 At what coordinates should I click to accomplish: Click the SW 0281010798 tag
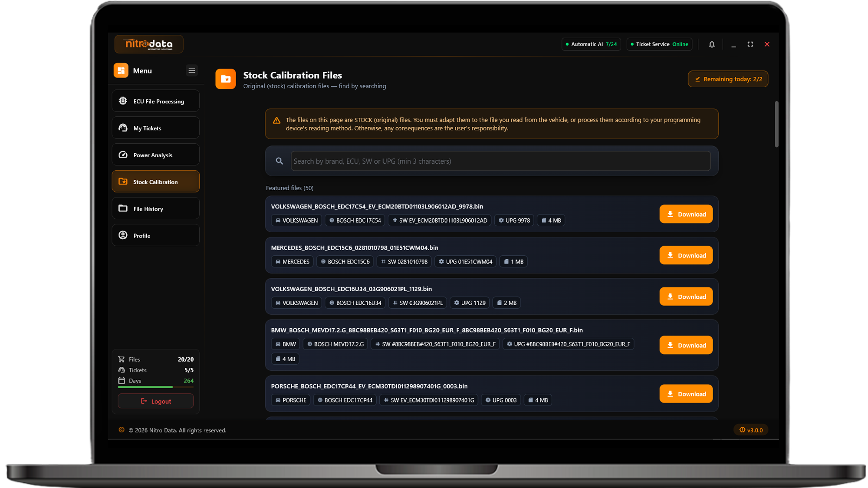tap(404, 262)
